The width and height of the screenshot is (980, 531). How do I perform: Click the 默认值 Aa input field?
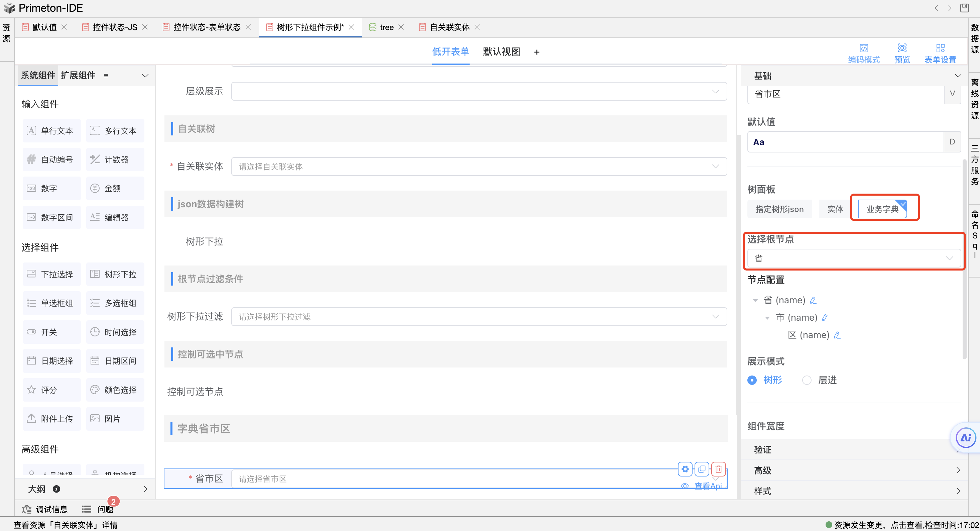point(845,142)
